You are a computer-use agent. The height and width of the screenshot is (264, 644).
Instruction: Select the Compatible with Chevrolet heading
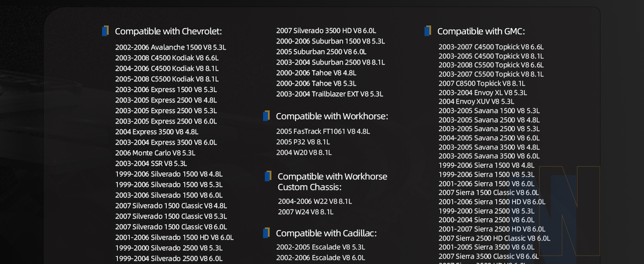[168, 31]
